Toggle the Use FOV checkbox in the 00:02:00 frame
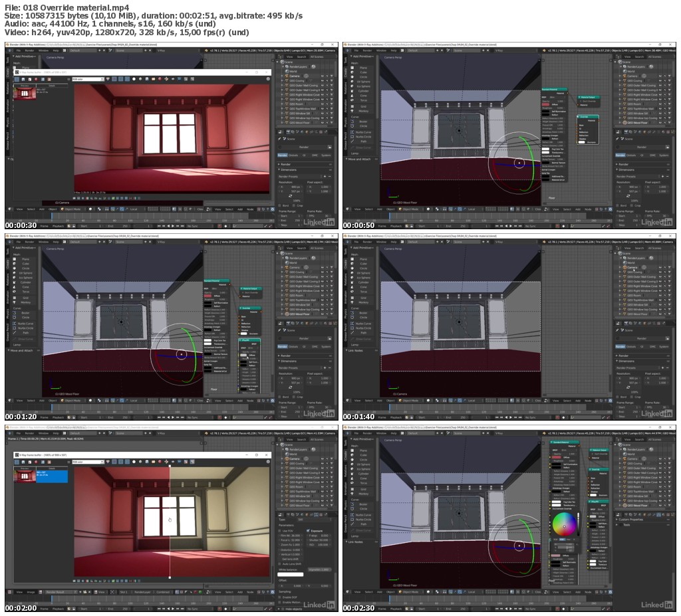Viewport: 681px width, 616px height. click(280, 530)
